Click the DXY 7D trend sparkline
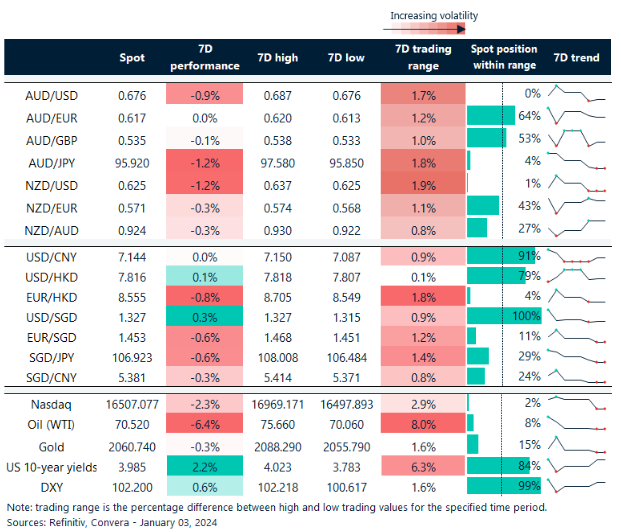621x532 pixels. click(578, 487)
